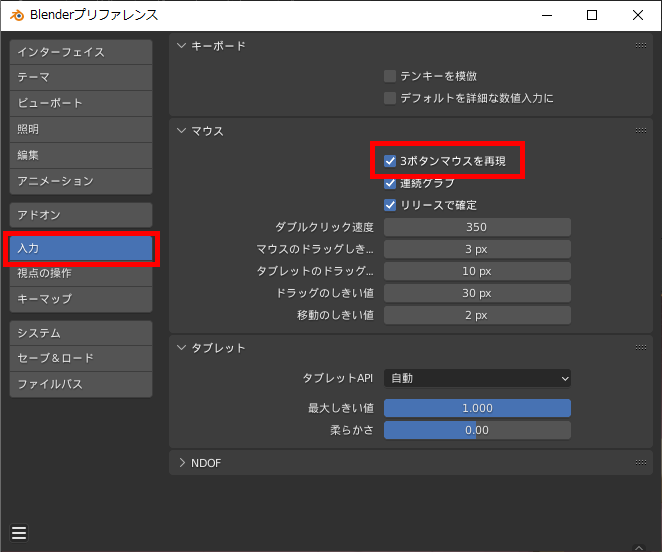This screenshot has width=662, height=552.
Task: Open the セーブ＆ロード settings page
Action: coord(80,358)
